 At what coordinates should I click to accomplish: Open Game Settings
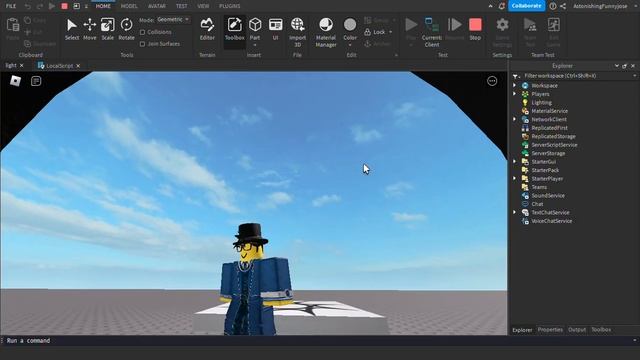click(x=502, y=32)
